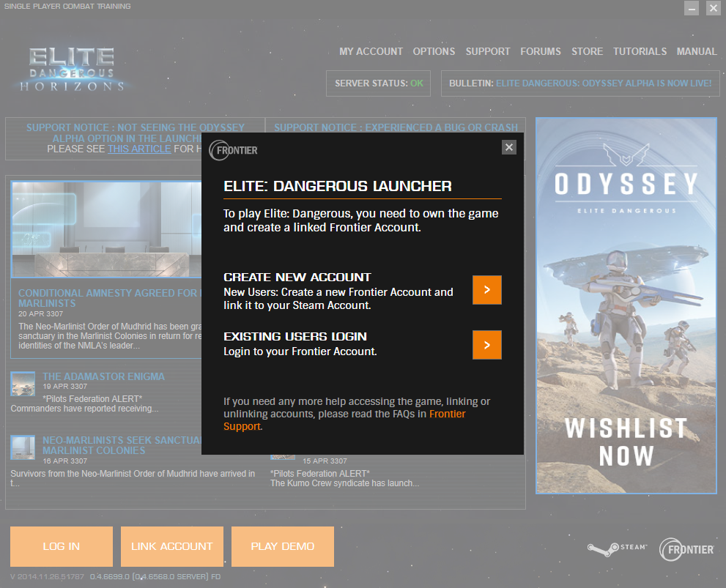Click the Odyssey Wishlist Now banner
The image size is (726, 588).
[626, 306]
